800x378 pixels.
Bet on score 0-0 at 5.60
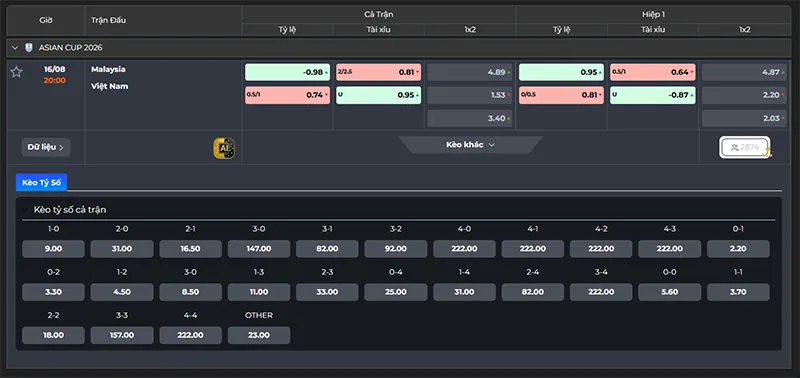[669, 292]
